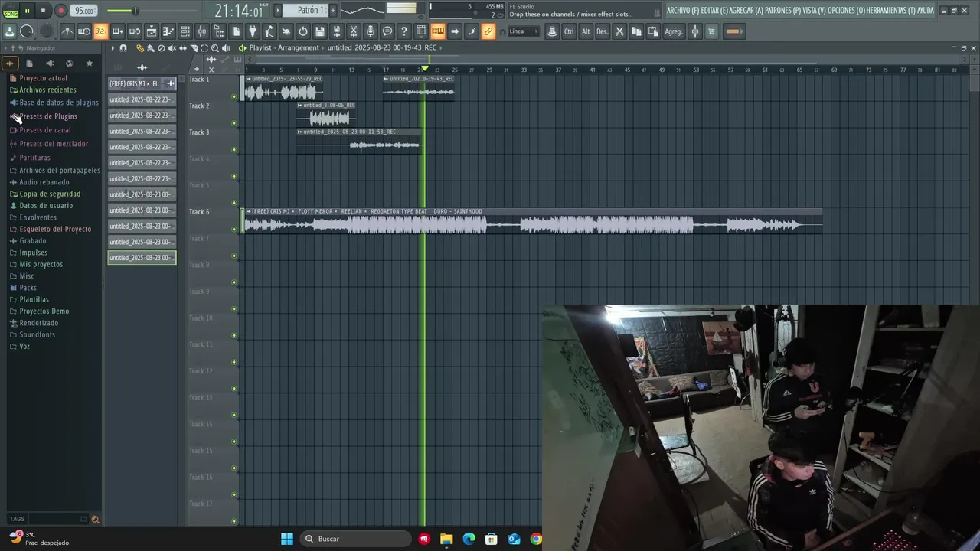980x551 pixels.
Task: Open the EDITAR (E) menu
Action: point(714,11)
